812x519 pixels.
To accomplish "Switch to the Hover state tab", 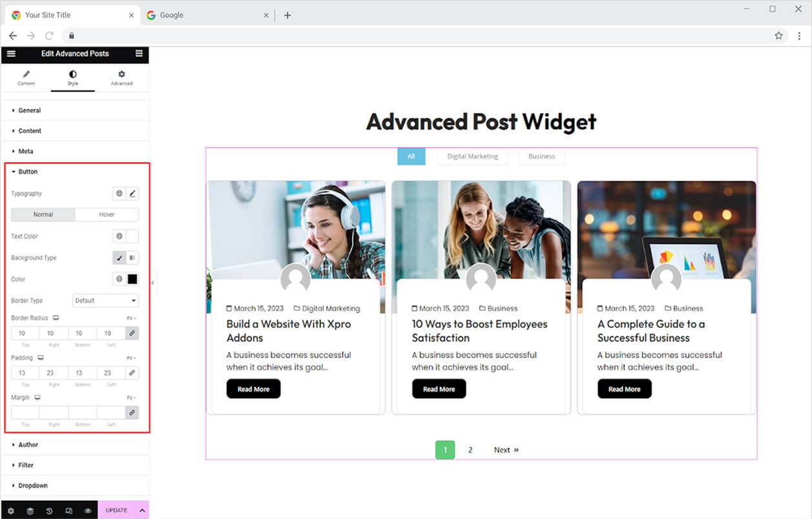I will point(107,214).
